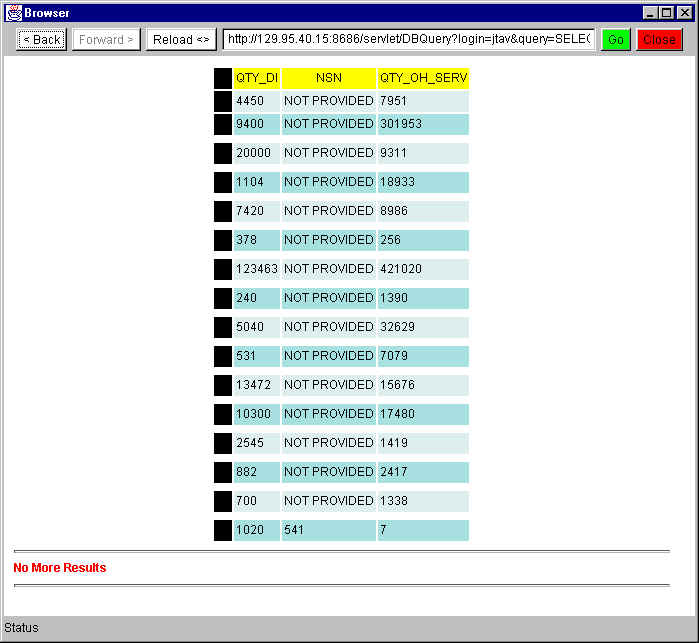This screenshot has width=699, height=643.
Task: Click the Browser window title icon
Action: tap(13, 12)
